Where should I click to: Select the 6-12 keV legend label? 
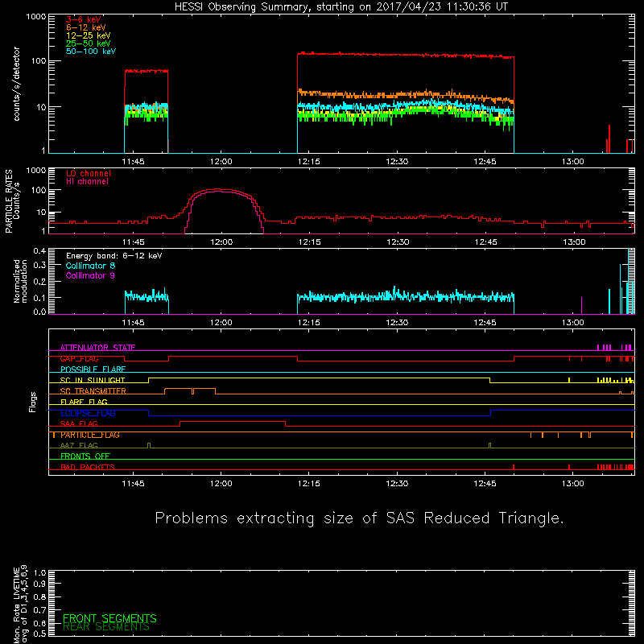coord(86,27)
